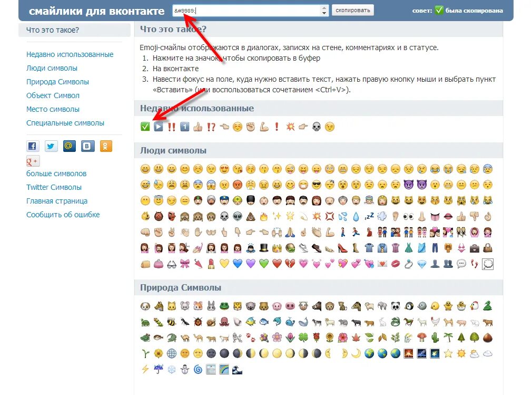Pick the blue cyclone spiral emoji

coord(198,369)
